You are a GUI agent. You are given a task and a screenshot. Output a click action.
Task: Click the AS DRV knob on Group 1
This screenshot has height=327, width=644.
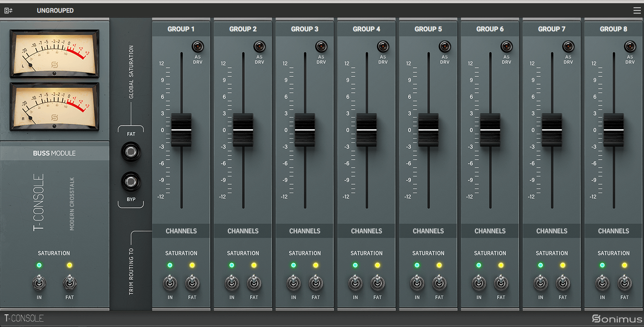(x=198, y=46)
